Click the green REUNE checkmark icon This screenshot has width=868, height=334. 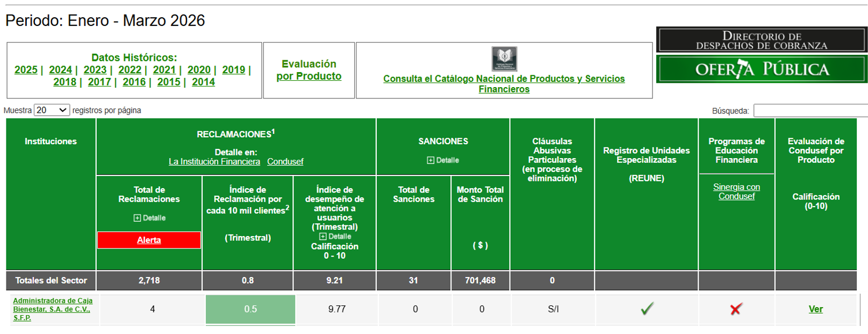(647, 309)
